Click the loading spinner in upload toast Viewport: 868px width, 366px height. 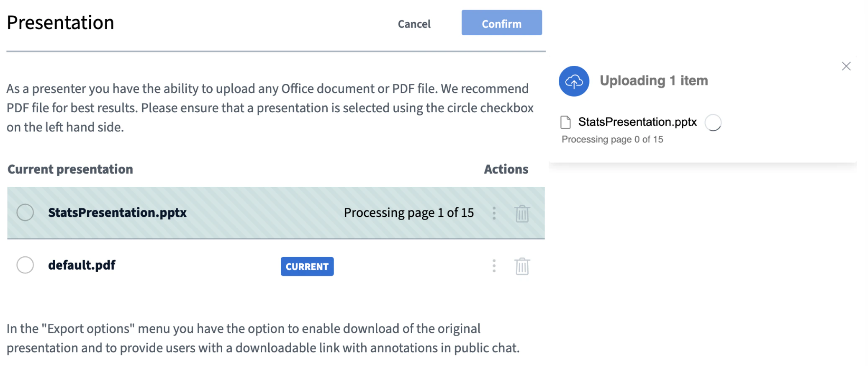click(x=713, y=123)
